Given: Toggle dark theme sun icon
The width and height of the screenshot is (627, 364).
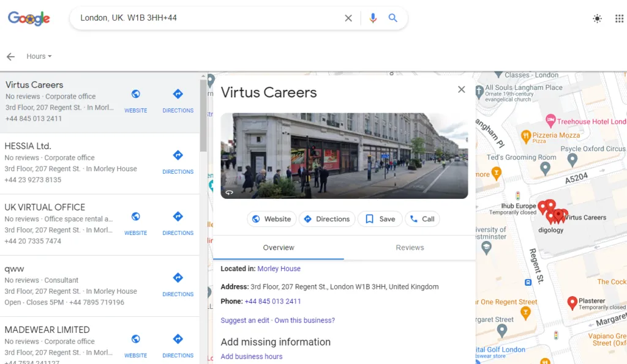Looking at the screenshot, I should click(x=597, y=18).
